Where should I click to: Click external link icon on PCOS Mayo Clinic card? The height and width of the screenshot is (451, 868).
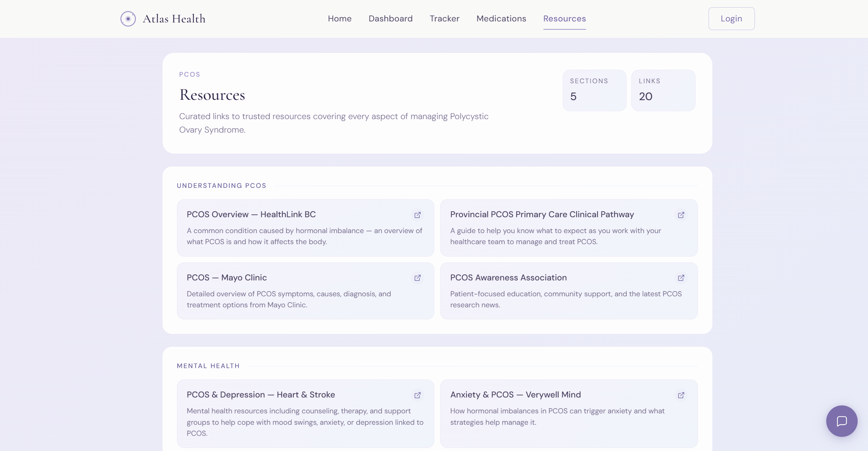tap(417, 278)
